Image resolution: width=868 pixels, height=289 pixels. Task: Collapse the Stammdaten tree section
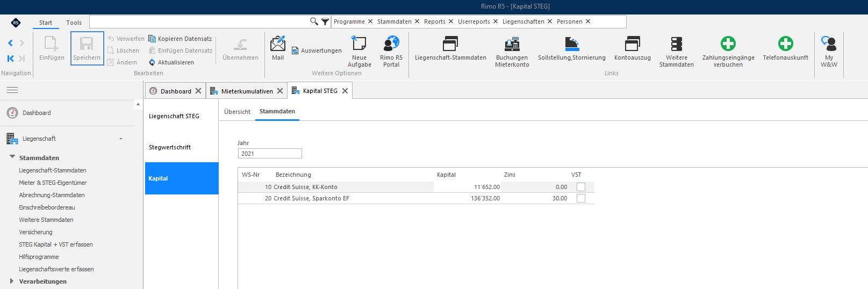click(12, 157)
